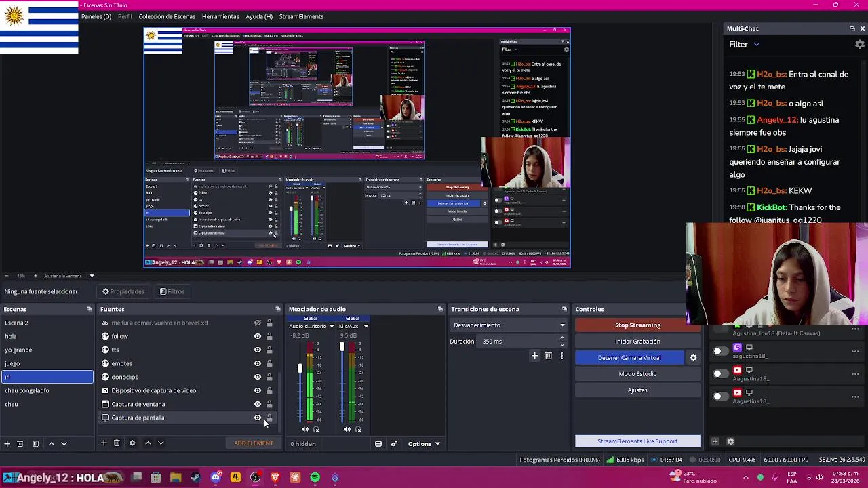Open source properties gear in Fuentes toolbar

tap(132, 443)
